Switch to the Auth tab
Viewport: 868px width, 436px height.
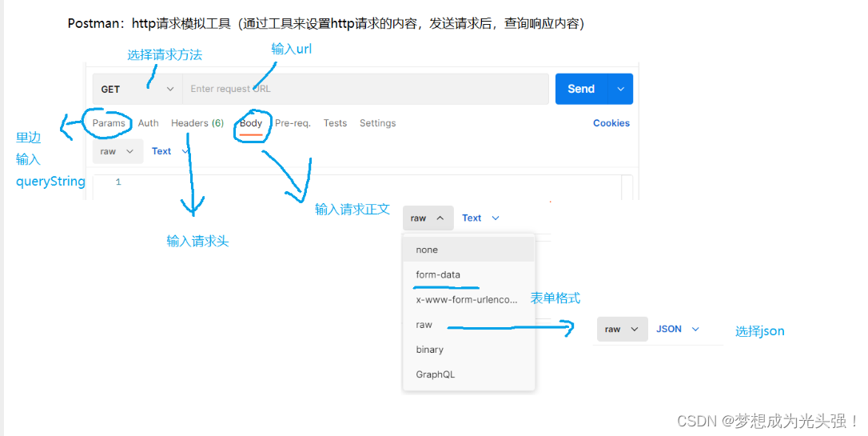point(149,123)
